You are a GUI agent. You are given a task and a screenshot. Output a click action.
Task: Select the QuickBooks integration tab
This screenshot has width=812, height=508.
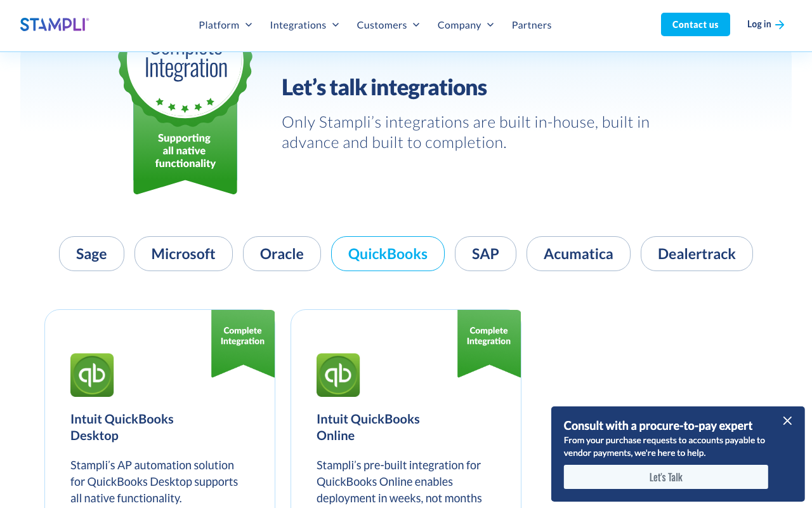pyautogui.click(x=388, y=254)
